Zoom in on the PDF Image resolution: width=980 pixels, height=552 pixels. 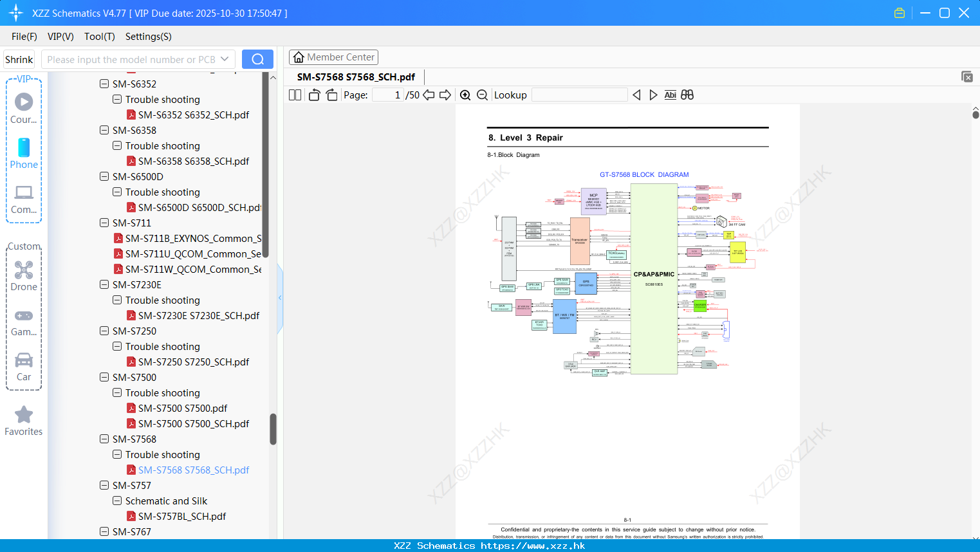coord(465,95)
